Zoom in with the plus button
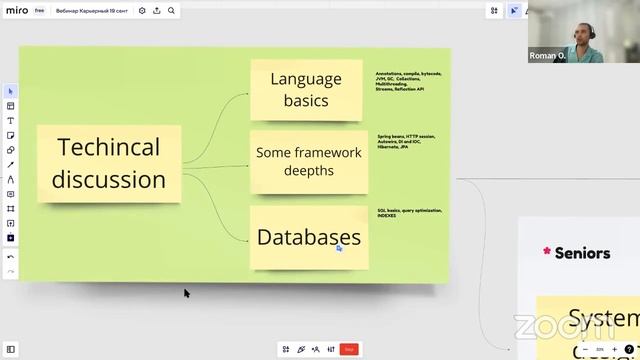The image size is (640, 360). (x=614, y=349)
